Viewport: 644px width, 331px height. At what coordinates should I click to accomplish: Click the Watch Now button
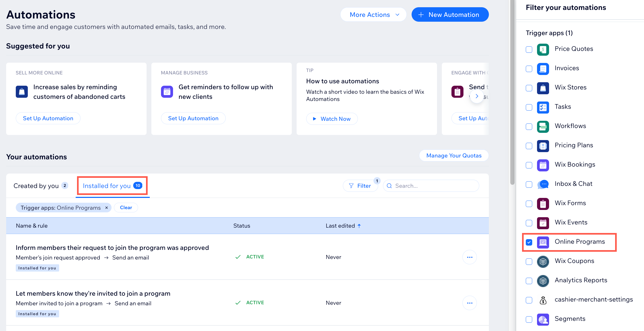pyautogui.click(x=332, y=119)
